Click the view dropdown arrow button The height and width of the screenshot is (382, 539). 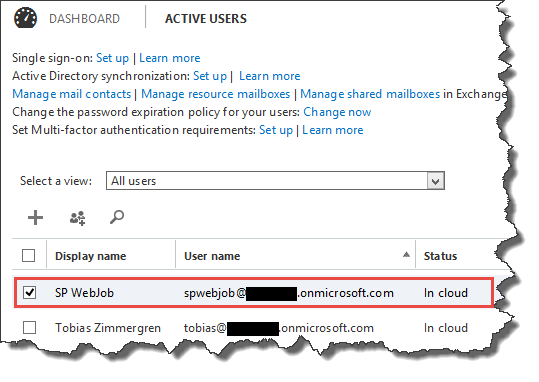[x=436, y=181]
